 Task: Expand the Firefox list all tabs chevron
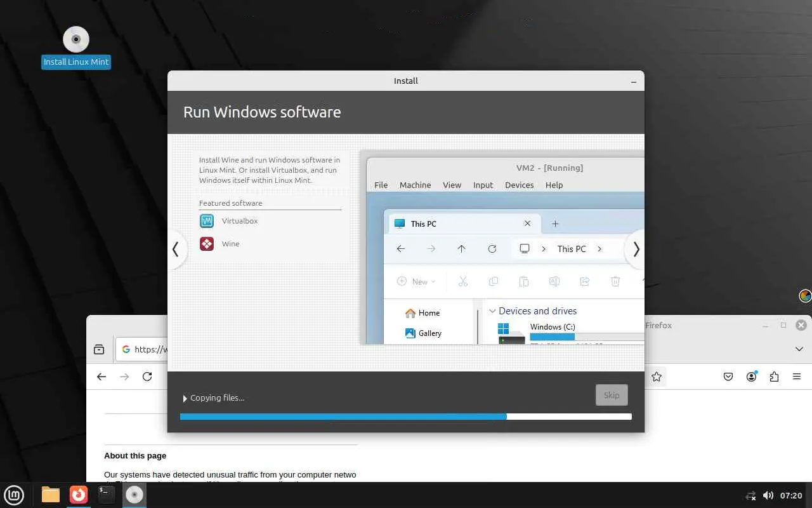[799, 349]
